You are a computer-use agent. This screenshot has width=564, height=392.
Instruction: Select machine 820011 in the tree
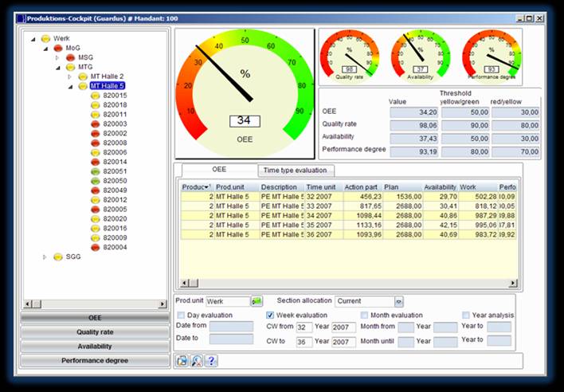pyautogui.click(x=115, y=115)
